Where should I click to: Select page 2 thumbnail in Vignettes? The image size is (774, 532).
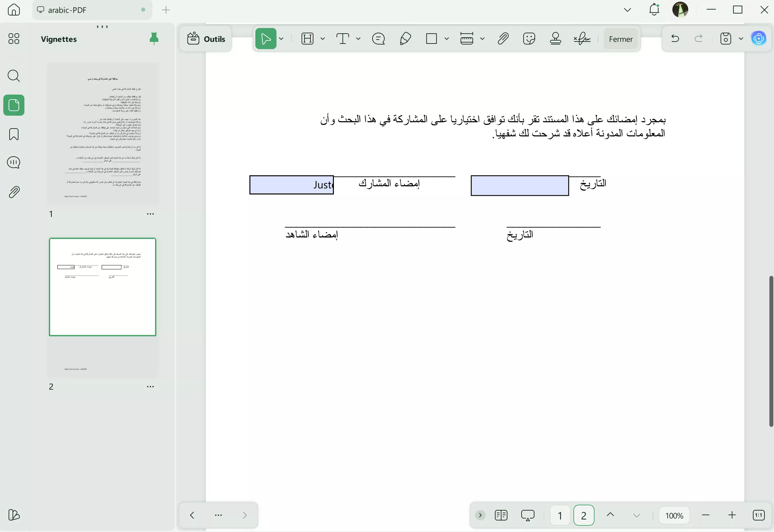(102, 287)
